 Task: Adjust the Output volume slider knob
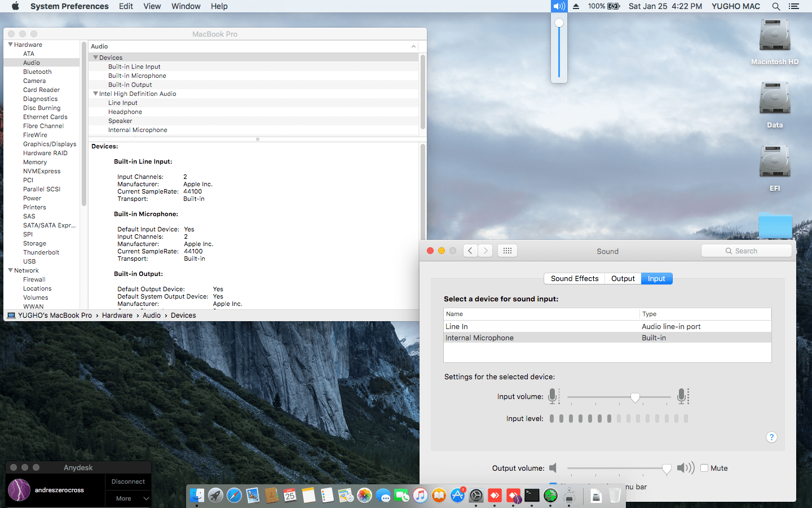click(667, 468)
